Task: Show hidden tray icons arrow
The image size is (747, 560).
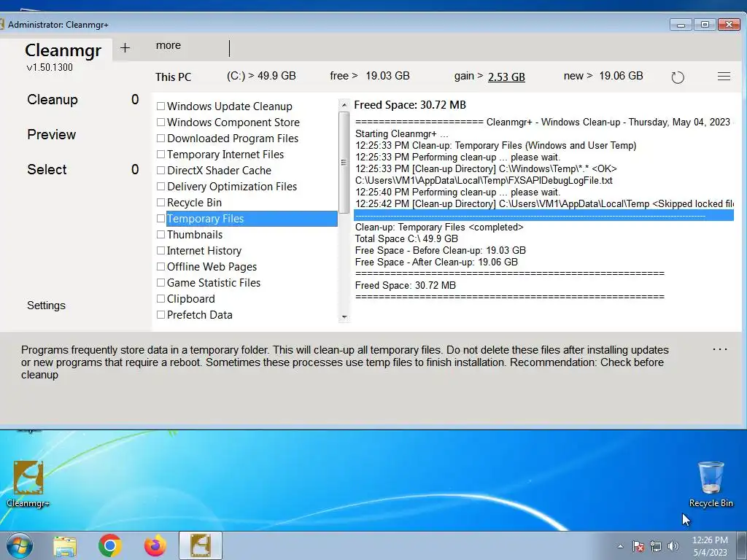Action: click(620, 546)
